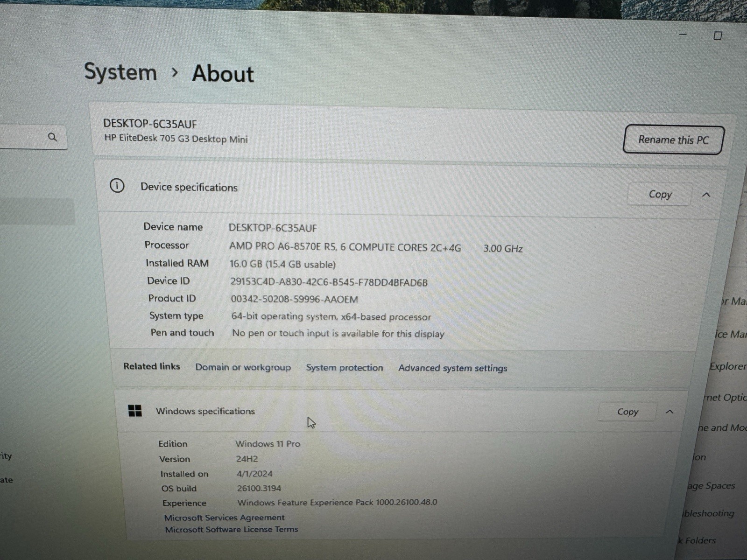Image resolution: width=747 pixels, height=560 pixels.
Task: Click the search magnifier icon in the sidebar
Action: click(x=52, y=137)
